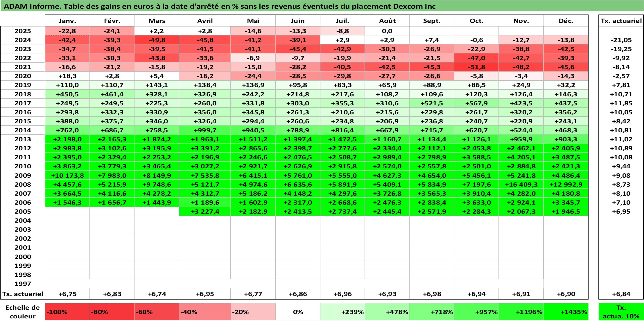Select the +1435% green color scale swatch

click(566, 312)
